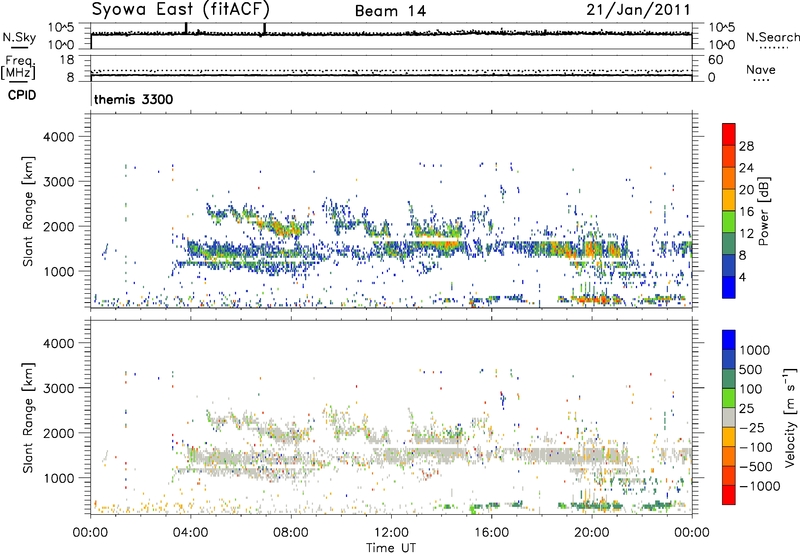Viewport: 800px width, 554px height.
Task: Click the 'Time UT' axis title
Action: click(x=391, y=548)
